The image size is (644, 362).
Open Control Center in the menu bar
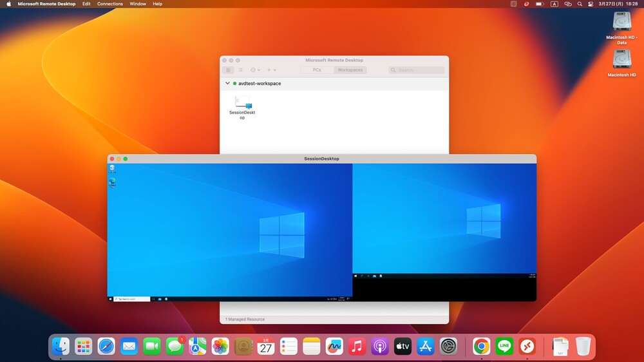click(591, 4)
